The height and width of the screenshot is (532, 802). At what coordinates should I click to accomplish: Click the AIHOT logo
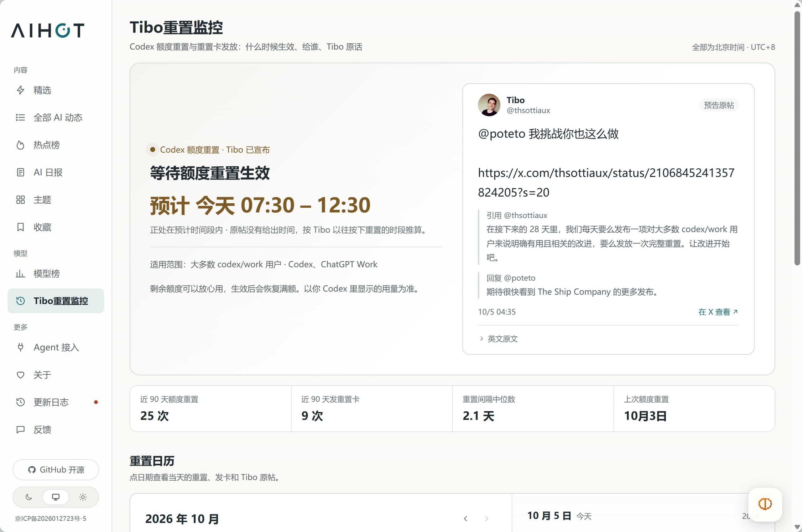[x=48, y=30]
